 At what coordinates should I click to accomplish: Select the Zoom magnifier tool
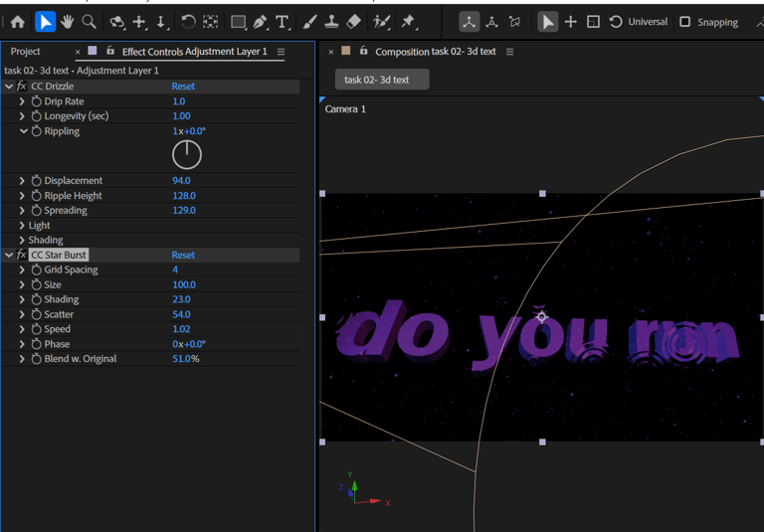[x=90, y=21]
